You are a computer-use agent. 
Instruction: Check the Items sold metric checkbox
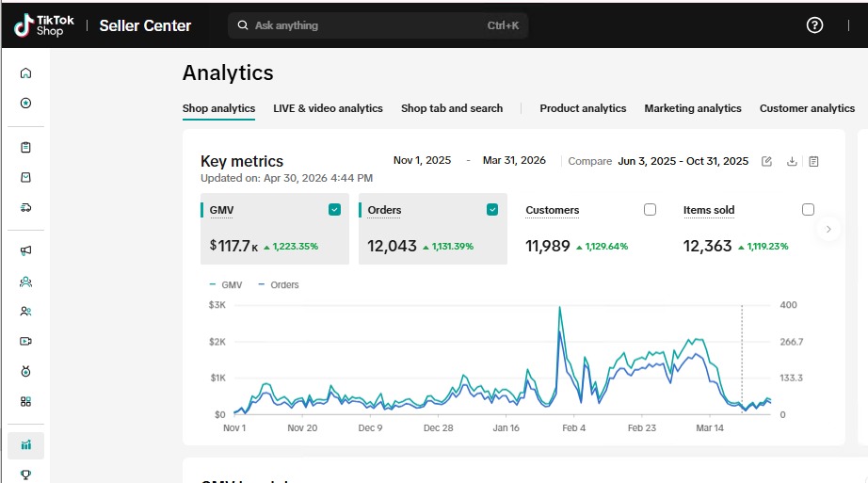pos(808,209)
